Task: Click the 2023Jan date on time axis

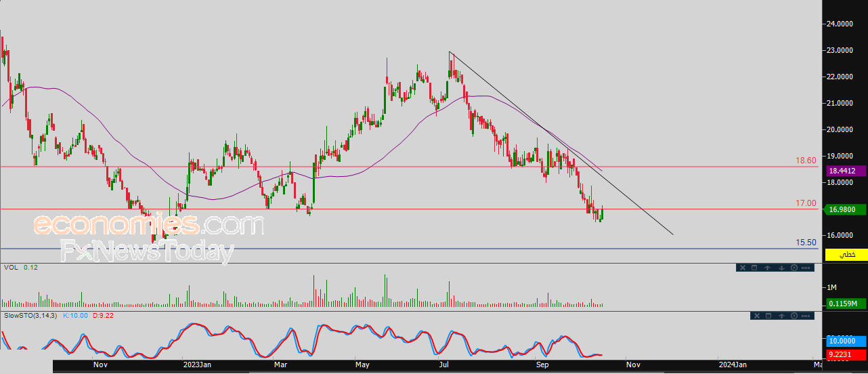Action: click(x=197, y=364)
